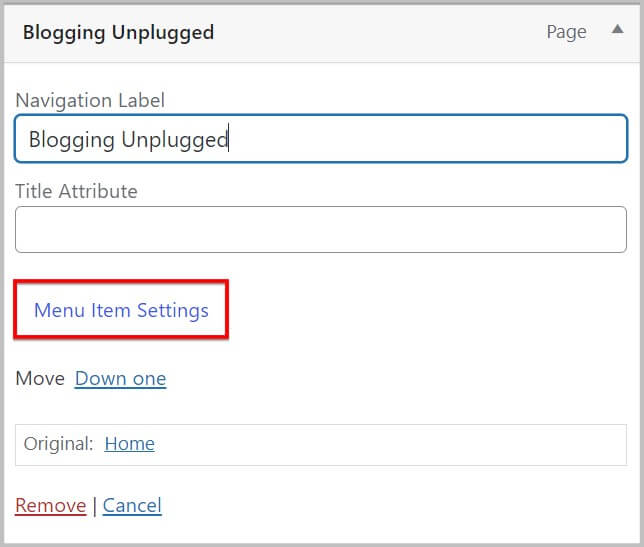Click the word Blogging inside Navigation Label field
Viewport: 644px width, 547px height.
point(71,140)
